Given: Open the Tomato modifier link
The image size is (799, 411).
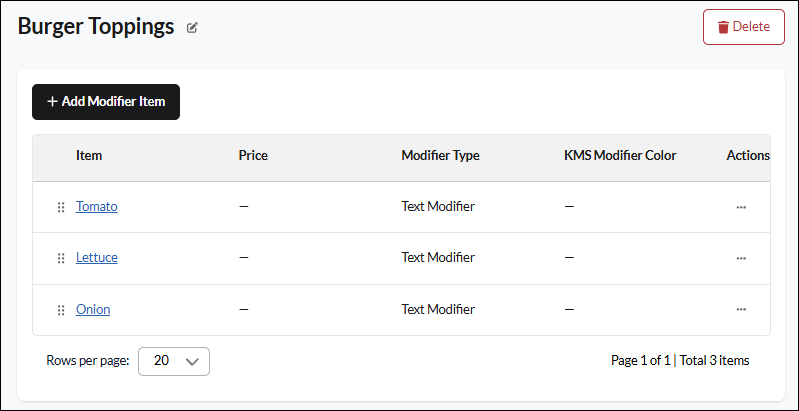Looking at the screenshot, I should coord(97,206).
